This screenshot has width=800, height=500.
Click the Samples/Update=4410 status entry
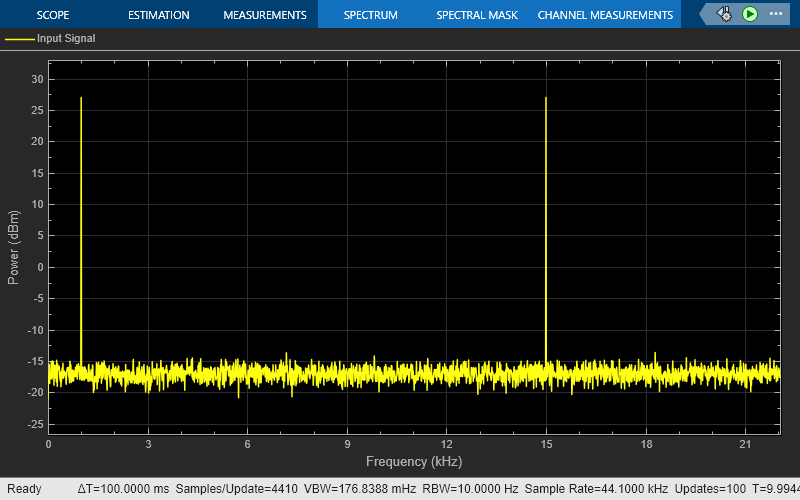[236, 489]
